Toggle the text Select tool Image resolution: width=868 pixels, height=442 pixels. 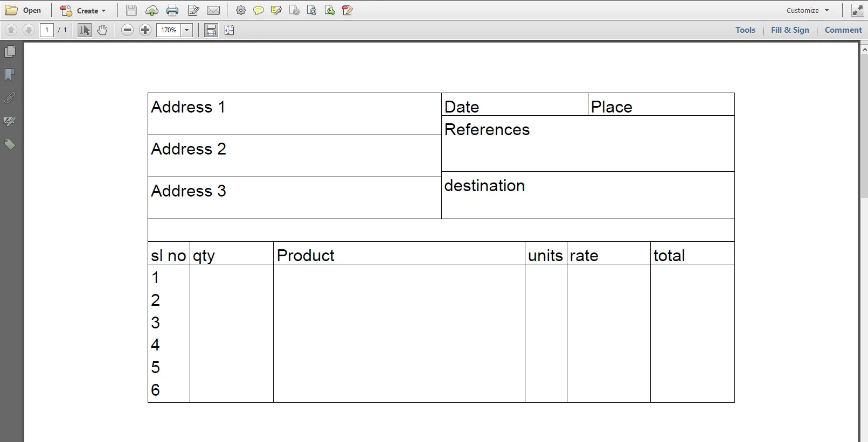coord(85,30)
